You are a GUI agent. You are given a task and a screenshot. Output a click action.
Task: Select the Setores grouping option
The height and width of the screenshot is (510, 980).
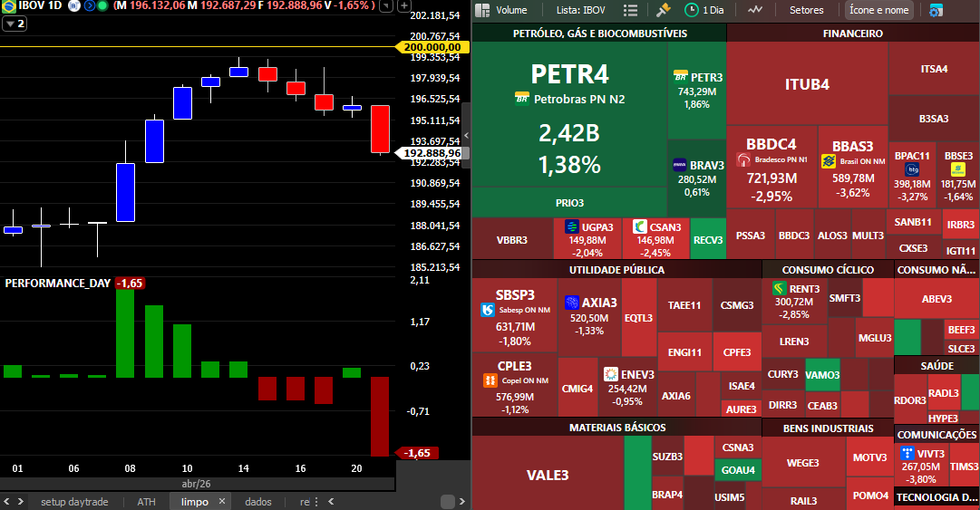pyautogui.click(x=806, y=10)
